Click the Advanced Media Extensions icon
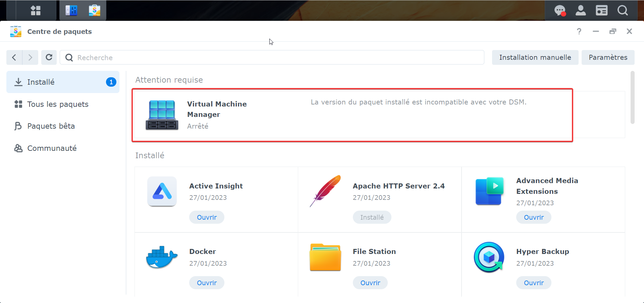Image resolution: width=644 pixels, height=303 pixels. tap(489, 191)
